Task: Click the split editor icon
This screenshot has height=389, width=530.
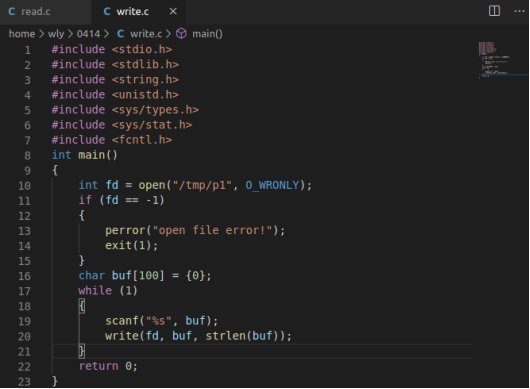Action: click(494, 11)
